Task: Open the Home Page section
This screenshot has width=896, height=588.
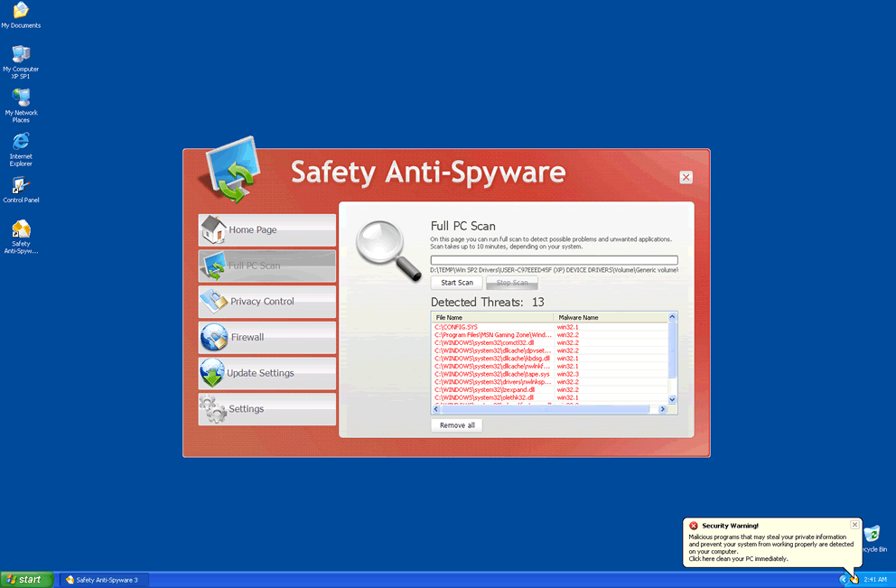Action: pos(266,230)
